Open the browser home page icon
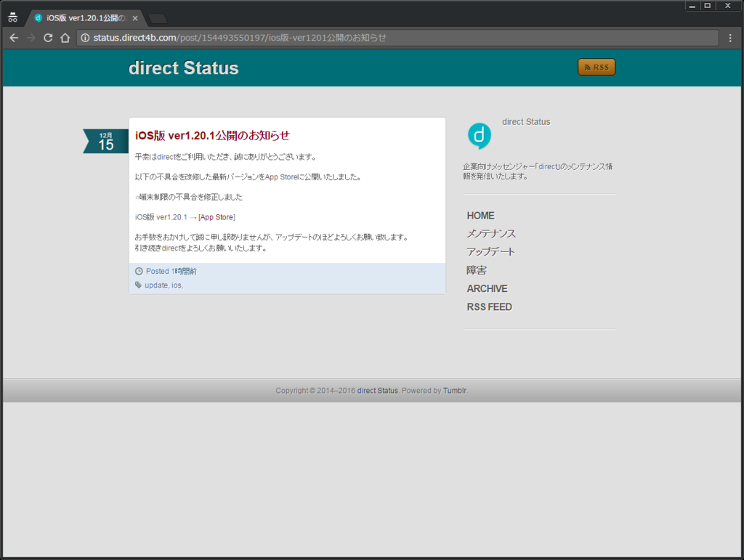Viewport: 744px width, 560px height. [x=65, y=38]
